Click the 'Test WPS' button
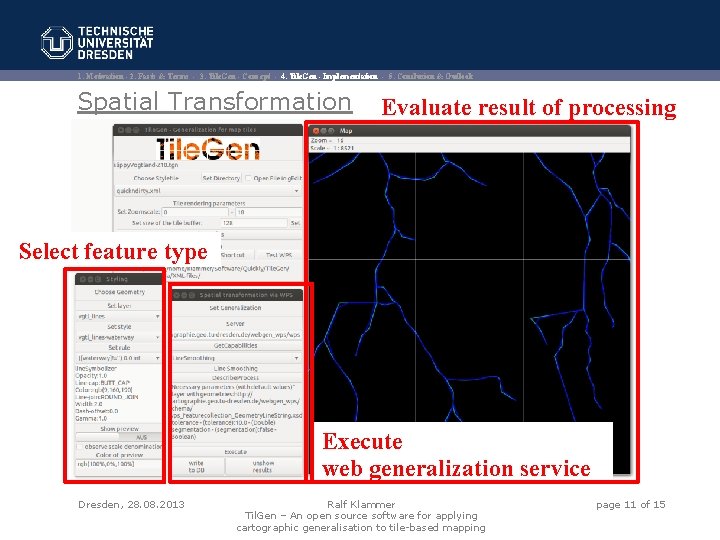This screenshot has width=720, height=540. [x=279, y=254]
